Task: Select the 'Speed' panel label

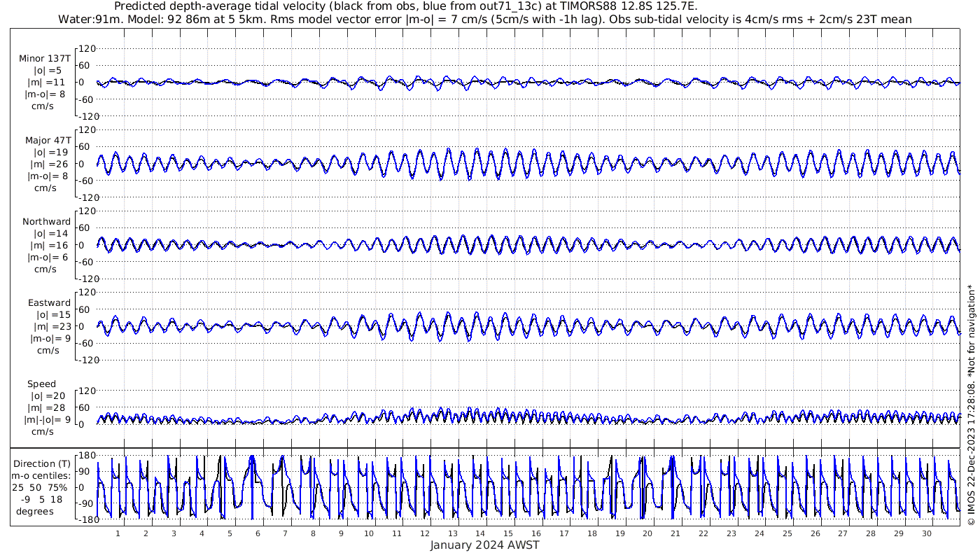Action: tap(41, 384)
